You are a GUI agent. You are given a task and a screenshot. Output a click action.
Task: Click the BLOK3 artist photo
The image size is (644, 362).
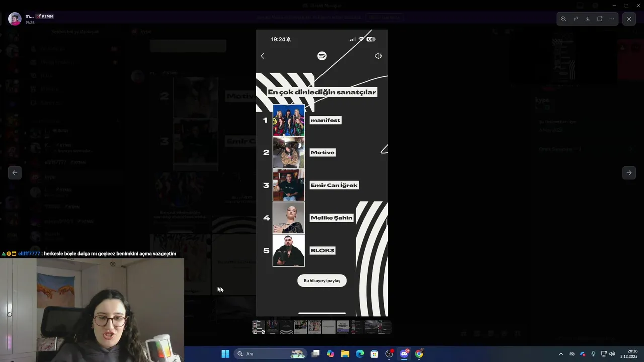point(289,250)
